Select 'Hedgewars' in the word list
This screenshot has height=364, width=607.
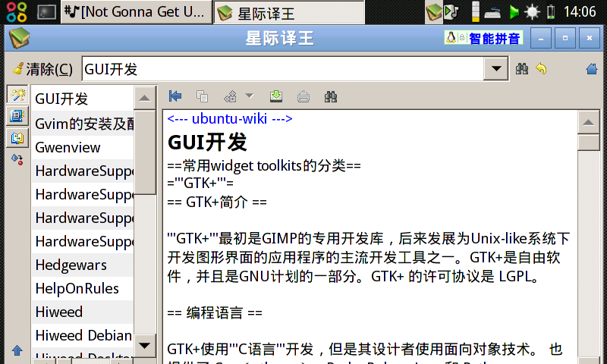click(x=83, y=265)
